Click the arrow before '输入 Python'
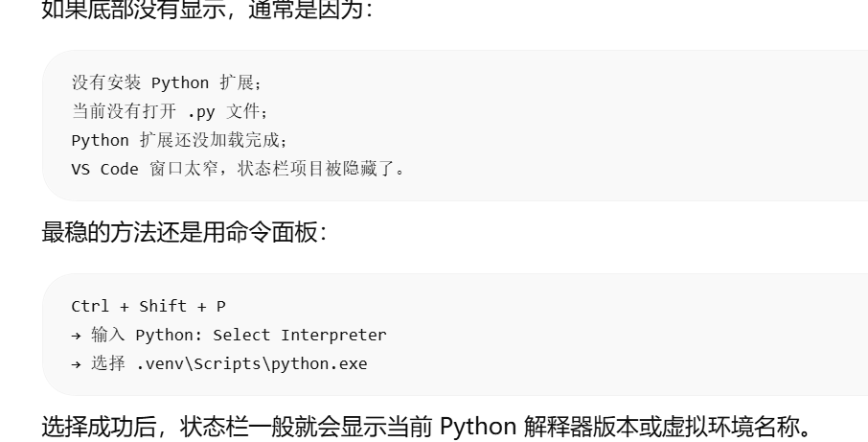The height and width of the screenshot is (442, 868). click(77, 336)
